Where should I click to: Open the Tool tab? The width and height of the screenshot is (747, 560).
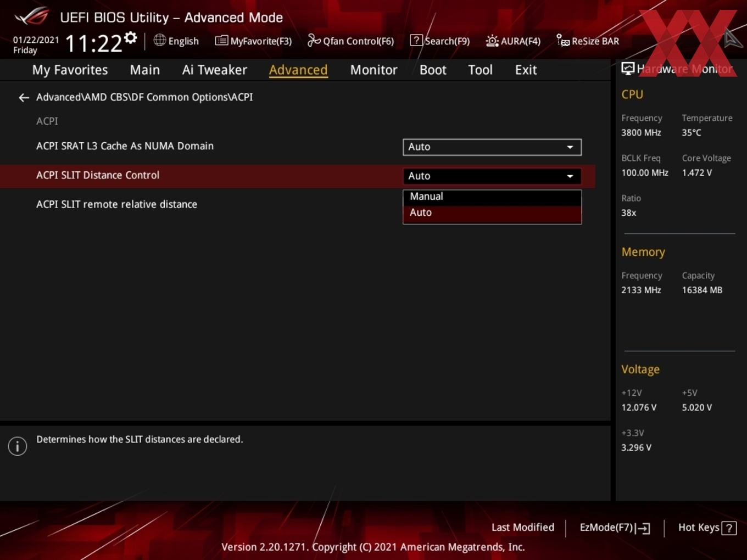[480, 70]
